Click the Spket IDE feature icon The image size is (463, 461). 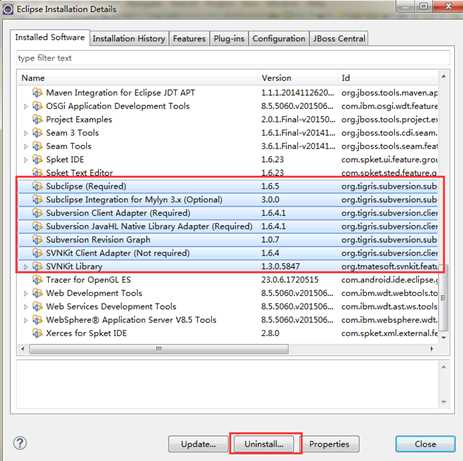tap(37, 159)
